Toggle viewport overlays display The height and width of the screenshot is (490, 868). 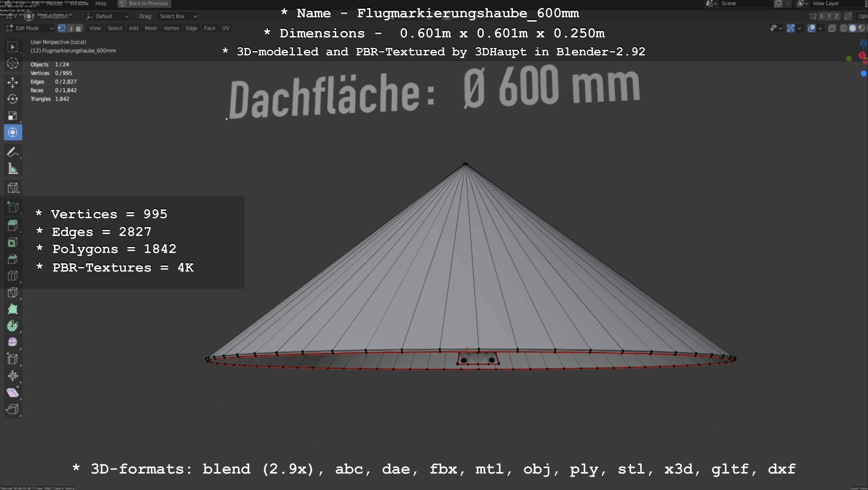811,28
